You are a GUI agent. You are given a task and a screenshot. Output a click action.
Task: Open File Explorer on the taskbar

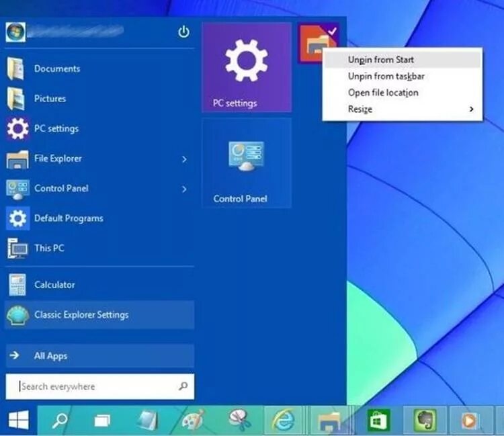coord(329,421)
